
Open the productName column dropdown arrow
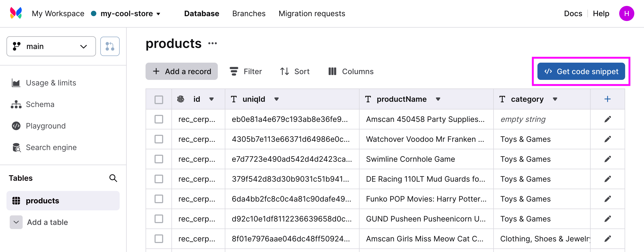438,99
